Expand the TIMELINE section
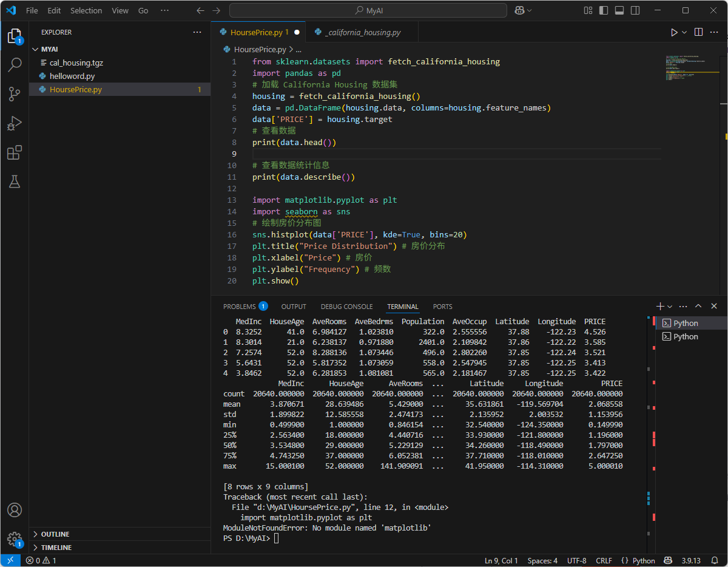The height and width of the screenshot is (567, 728). pos(56,548)
